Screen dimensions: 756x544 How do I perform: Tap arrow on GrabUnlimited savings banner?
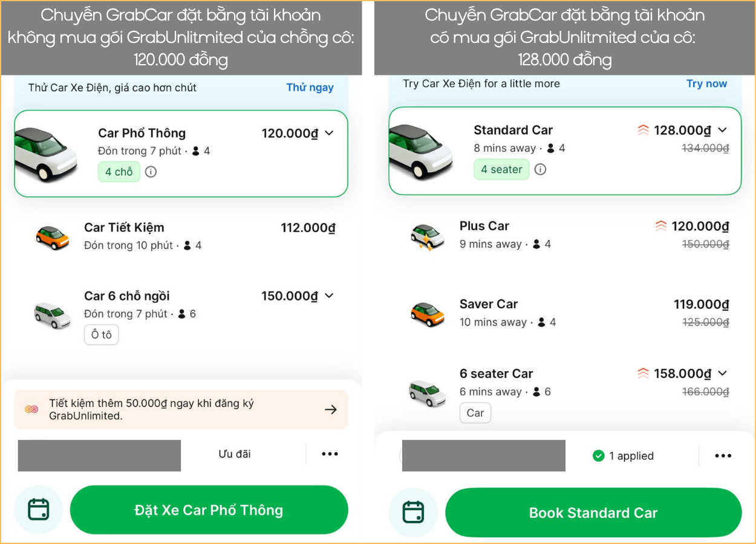(x=330, y=410)
